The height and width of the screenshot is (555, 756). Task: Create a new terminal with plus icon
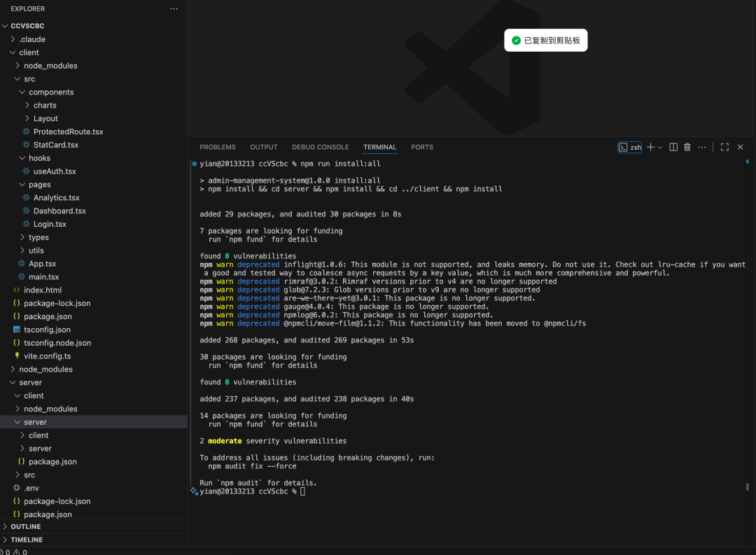tap(650, 147)
